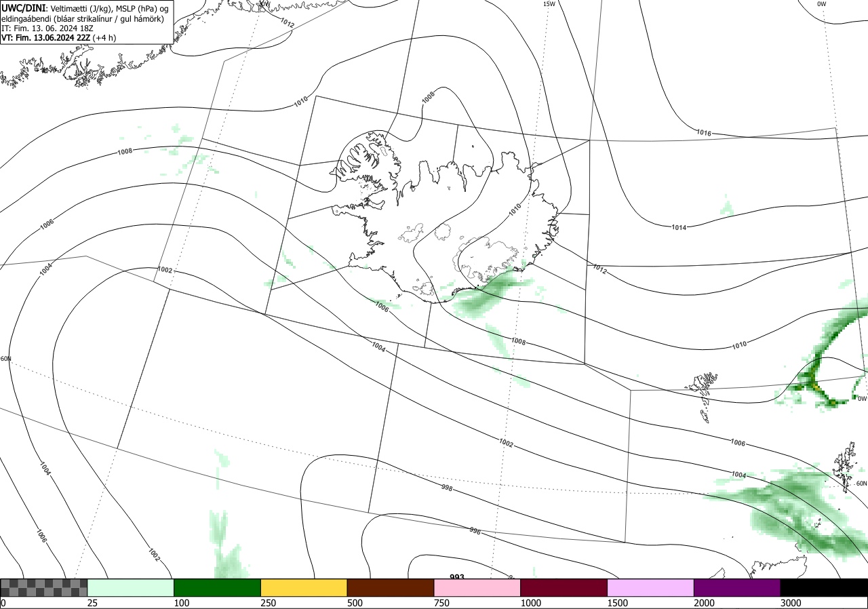Click the dark green 100–250 legend swatch
The height and width of the screenshot is (609, 868).
coord(217,587)
